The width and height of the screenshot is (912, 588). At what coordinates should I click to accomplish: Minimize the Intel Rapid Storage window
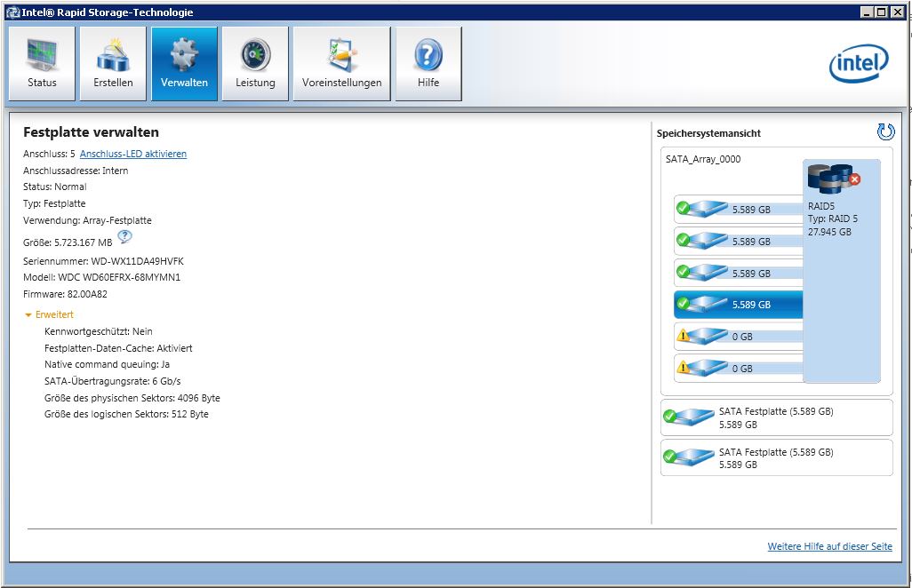pyautogui.click(x=868, y=12)
